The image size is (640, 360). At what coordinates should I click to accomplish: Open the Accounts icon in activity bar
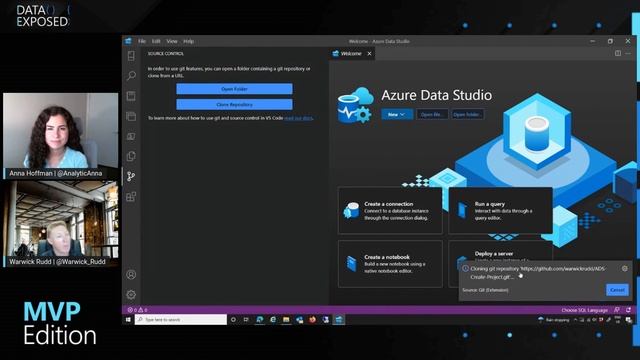(x=131, y=275)
